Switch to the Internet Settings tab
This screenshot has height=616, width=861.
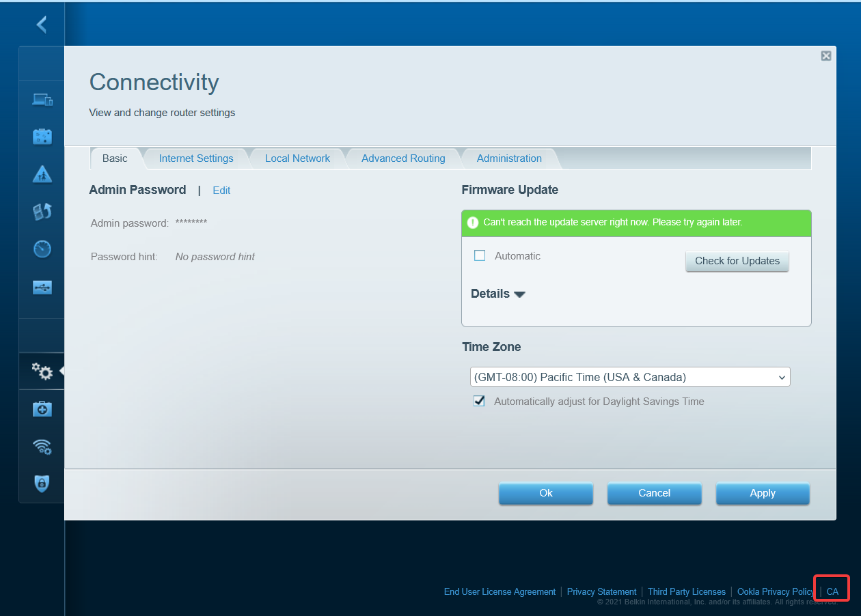196,158
